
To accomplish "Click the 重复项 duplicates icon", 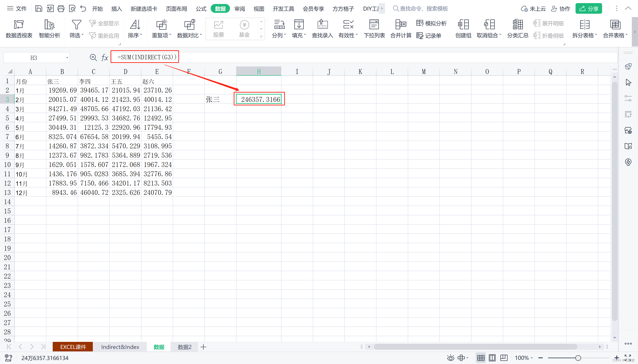I will coord(161,25).
